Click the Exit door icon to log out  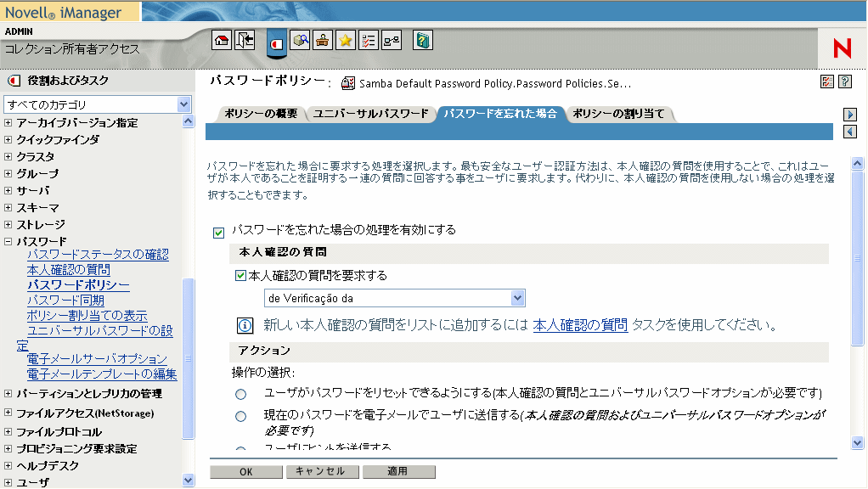pyautogui.click(x=243, y=40)
